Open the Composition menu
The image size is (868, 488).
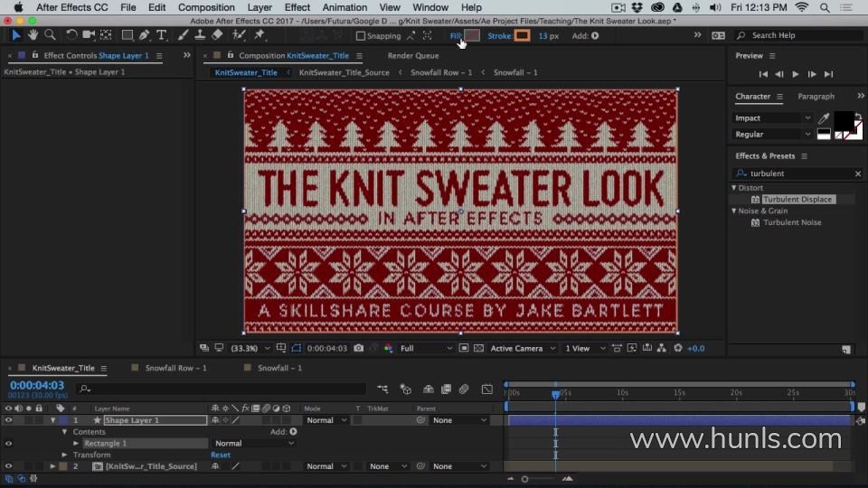pos(206,7)
